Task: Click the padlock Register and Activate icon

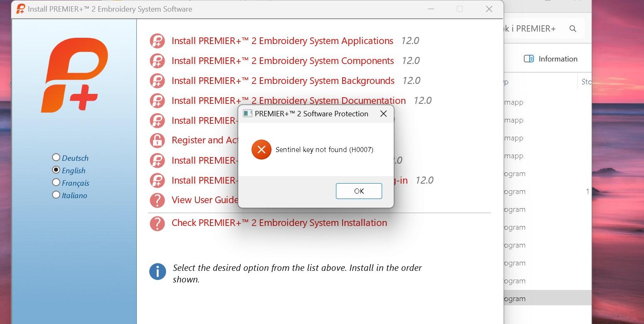Action: 157,140
